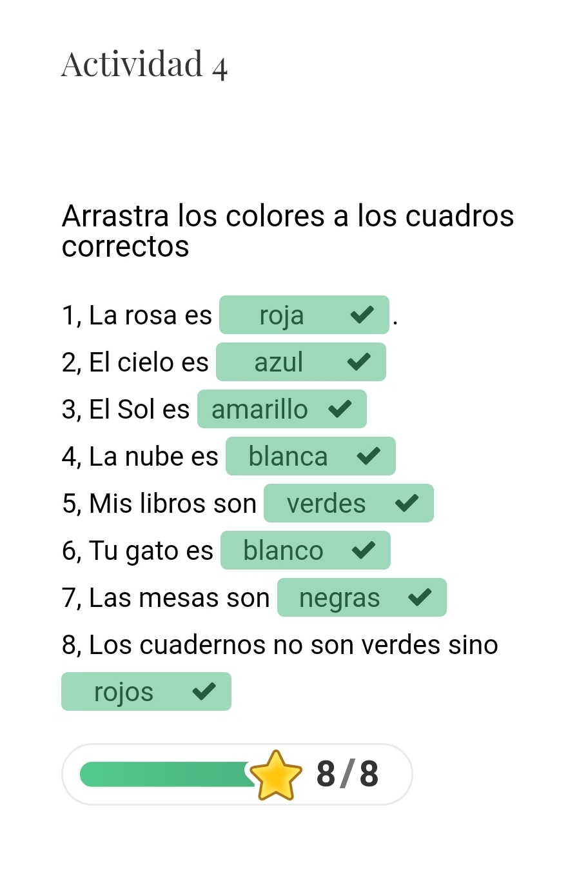Viewport: 588px width, 874px height.
Task: Select the verdes answer word
Action: coord(326,504)
